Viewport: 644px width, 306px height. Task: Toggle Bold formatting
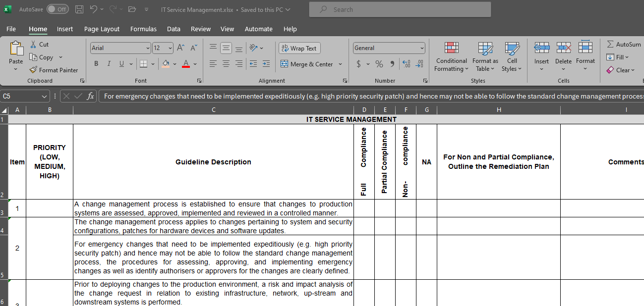pos(96,64)
